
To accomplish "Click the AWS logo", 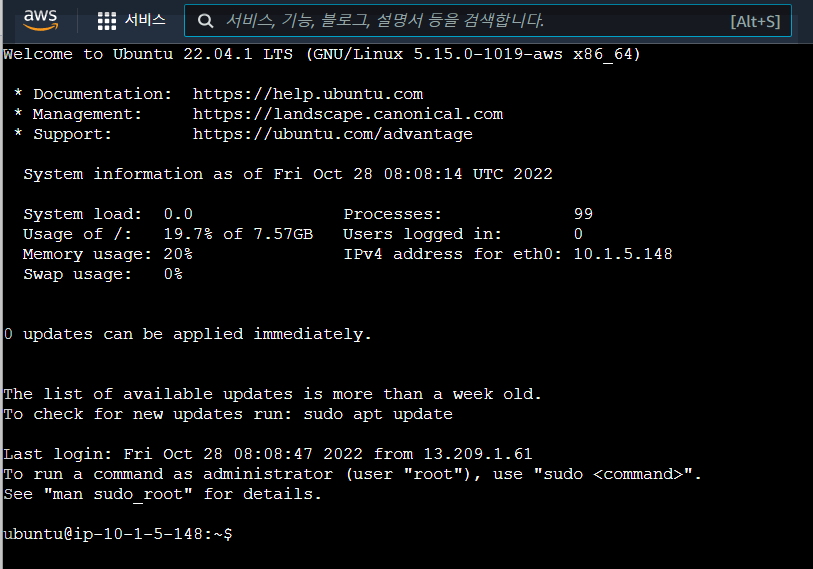I will coord(40,20).
